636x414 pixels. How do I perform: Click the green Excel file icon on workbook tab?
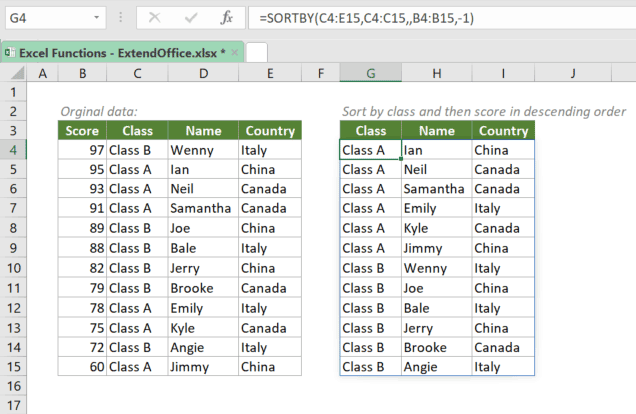[x=11, y=52]
